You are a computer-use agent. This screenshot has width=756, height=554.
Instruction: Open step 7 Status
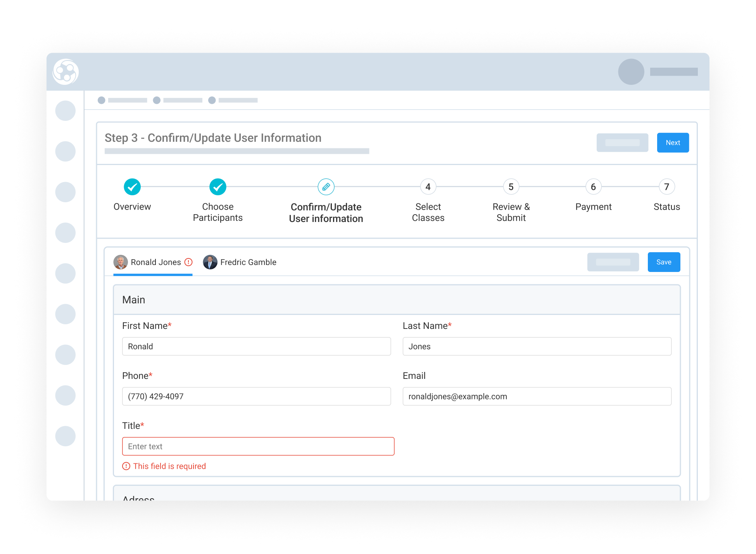pos(666,187)
